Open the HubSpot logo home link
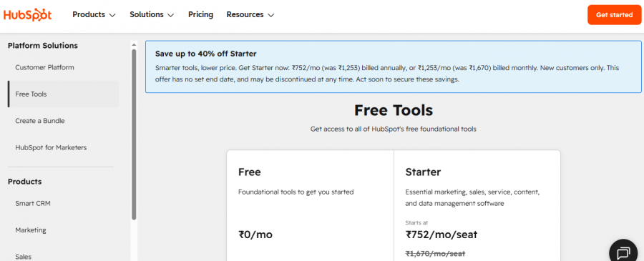Image resolution: width=644 pixels, height=261 pixels. (x=27, y=15)
